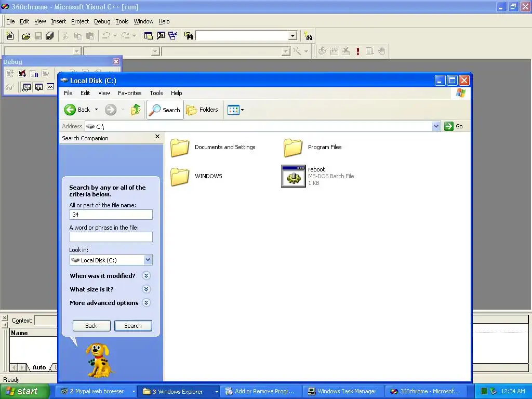Open the Project menu in Visual C++
Image resolution: width=532 pixels, height=399 pixels.
coord(80,21)
